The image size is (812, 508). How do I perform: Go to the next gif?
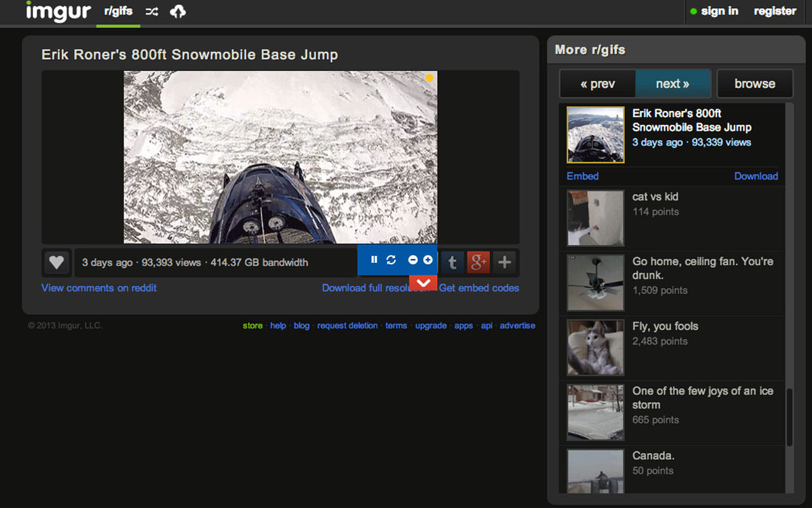[x=672, y=84]
